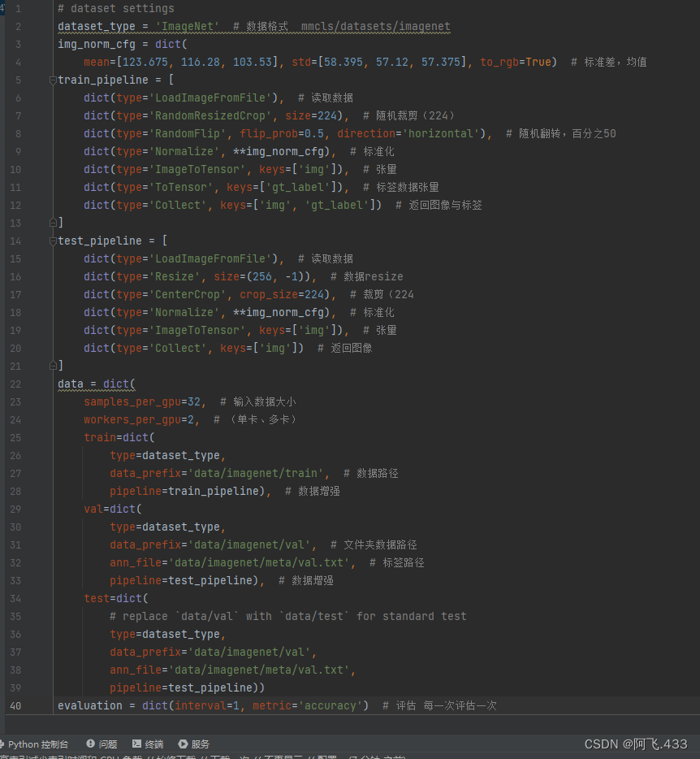The image size is (700, 759).
Task: Collapse the test_pipeline code block
Action: coord(51,241)
